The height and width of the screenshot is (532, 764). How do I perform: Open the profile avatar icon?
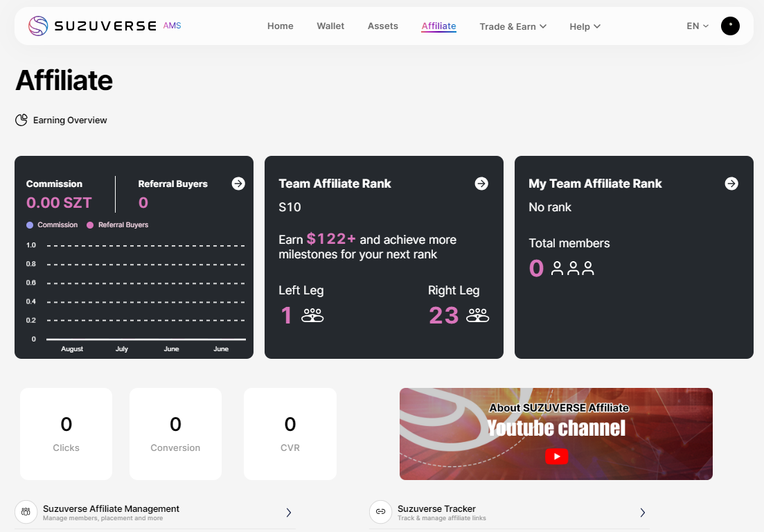[730, 26]
